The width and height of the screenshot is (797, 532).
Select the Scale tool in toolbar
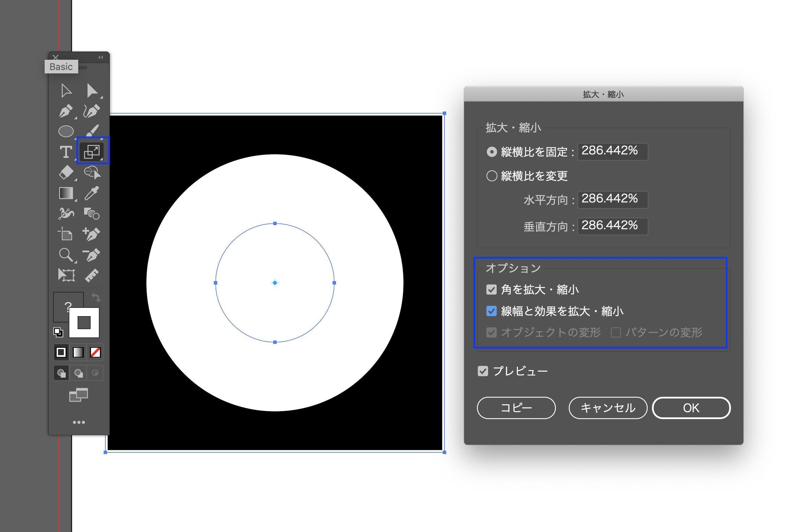pos(92,151)
